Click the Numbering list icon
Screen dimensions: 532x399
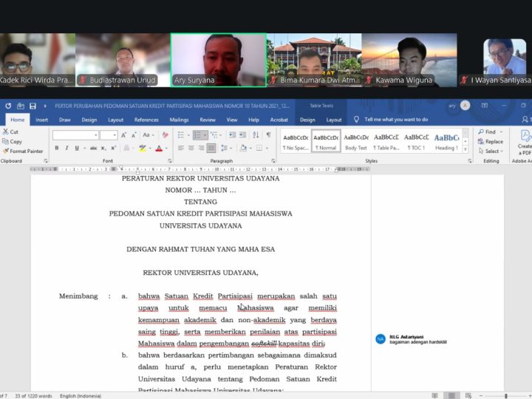pyautogui.click(x=197, y=135)
